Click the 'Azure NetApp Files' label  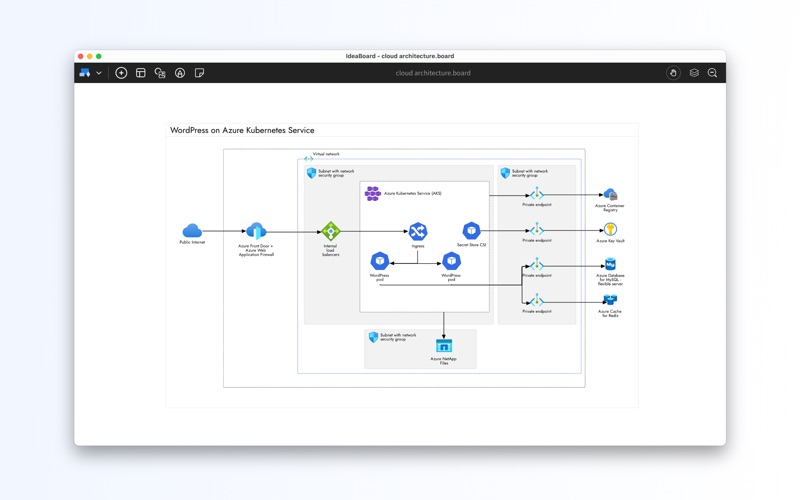click(x=443, y=361)
